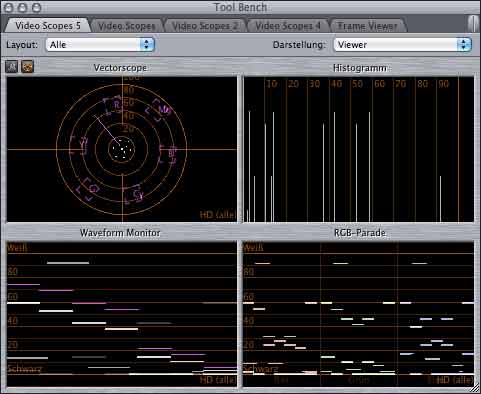Open the Layout dropdown showing Alle
481x394 pixels.
(x=100, y=45)
